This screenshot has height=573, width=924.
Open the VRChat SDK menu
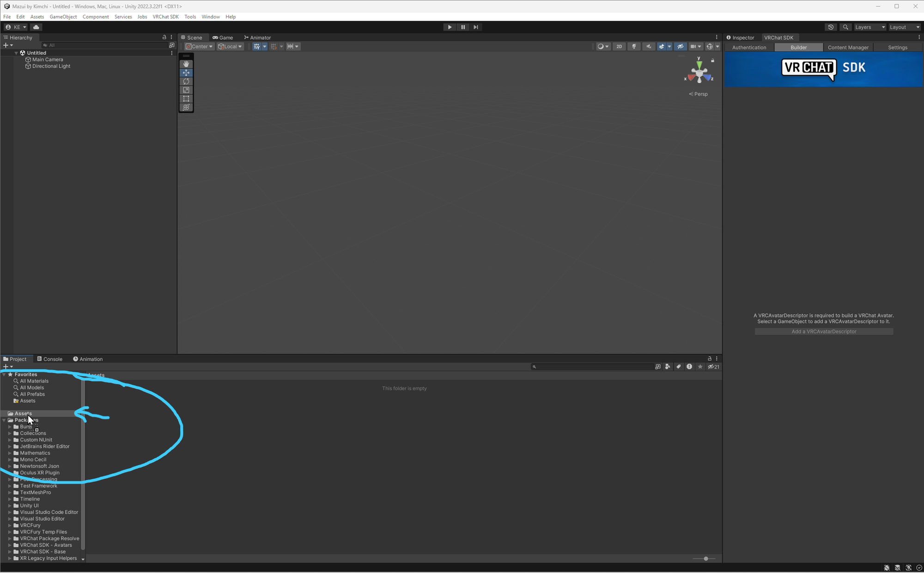pos(165,17)
